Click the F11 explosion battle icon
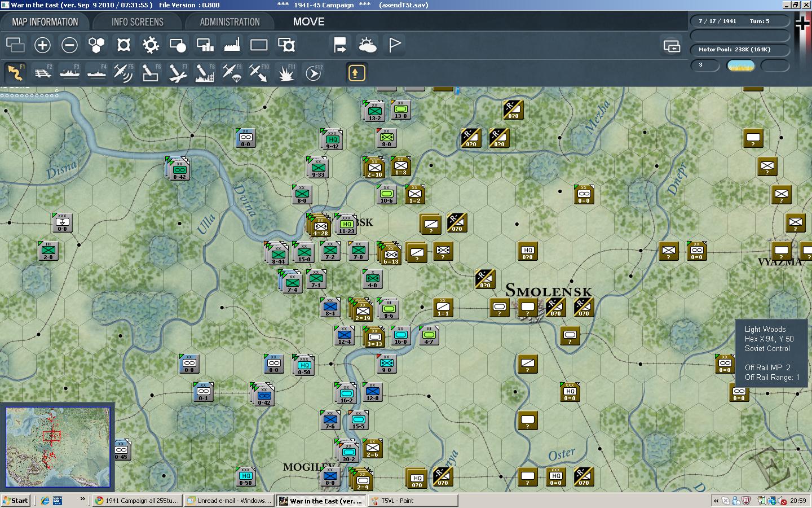 click(286, 73)
